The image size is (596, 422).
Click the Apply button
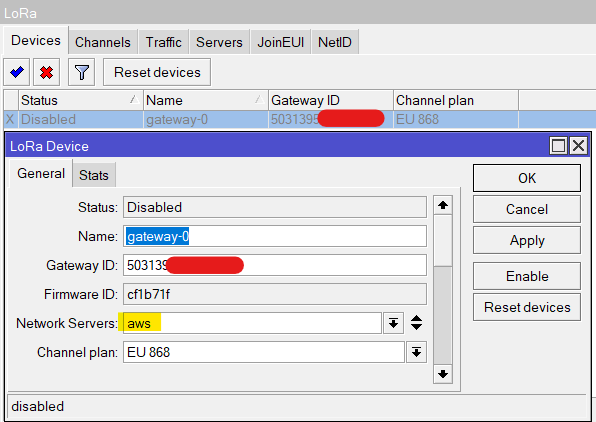(x=527, y=240)
